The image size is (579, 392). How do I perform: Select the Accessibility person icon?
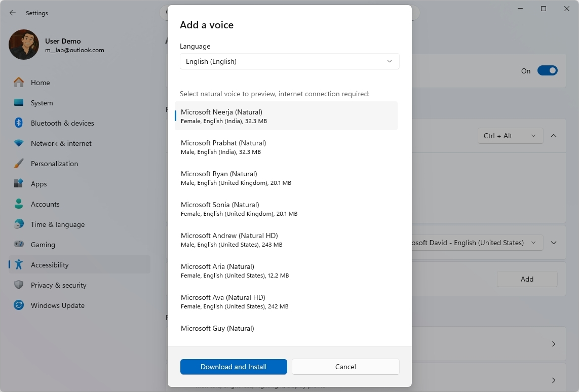18,265
